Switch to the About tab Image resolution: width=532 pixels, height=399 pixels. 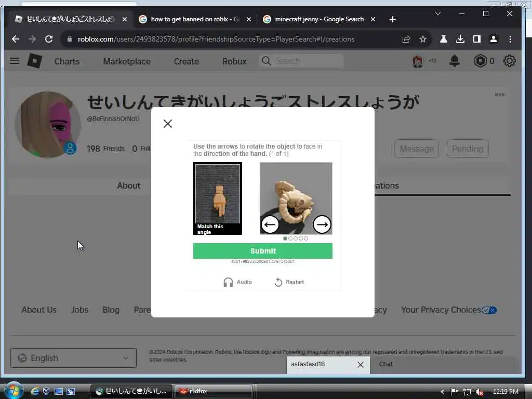click(129, 185)
